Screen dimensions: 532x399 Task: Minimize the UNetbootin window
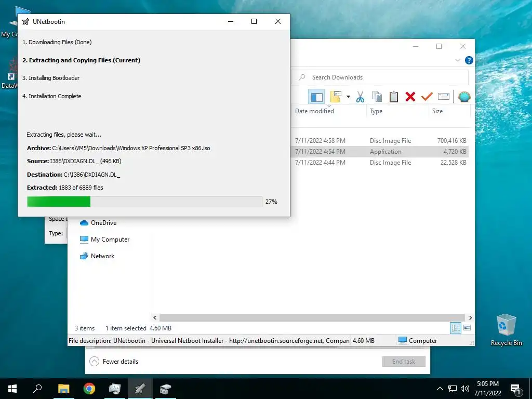coord(231,21)
